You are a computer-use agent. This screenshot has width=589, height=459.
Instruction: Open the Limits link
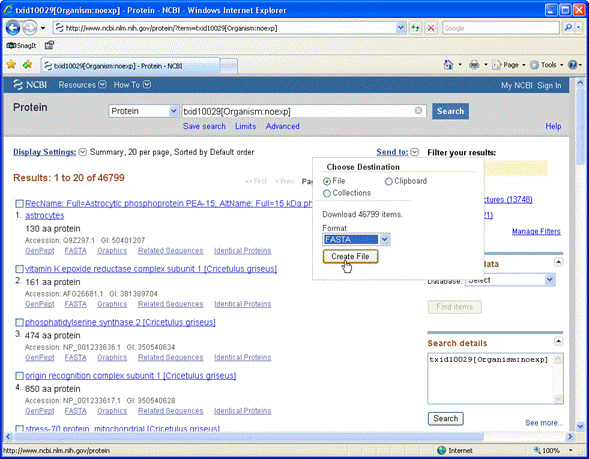click(245, 127)
